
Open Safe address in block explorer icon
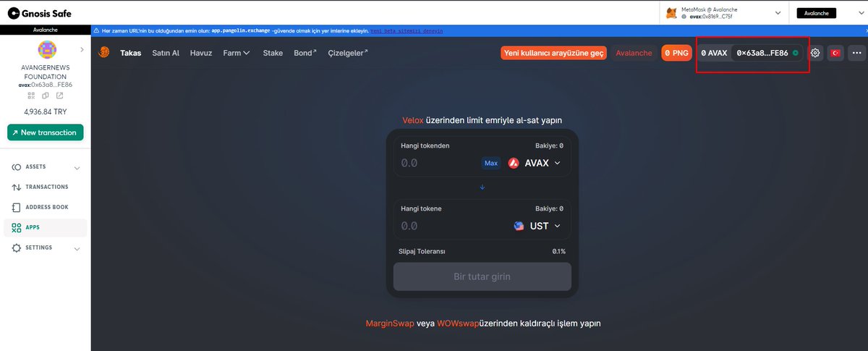(59, 96)
